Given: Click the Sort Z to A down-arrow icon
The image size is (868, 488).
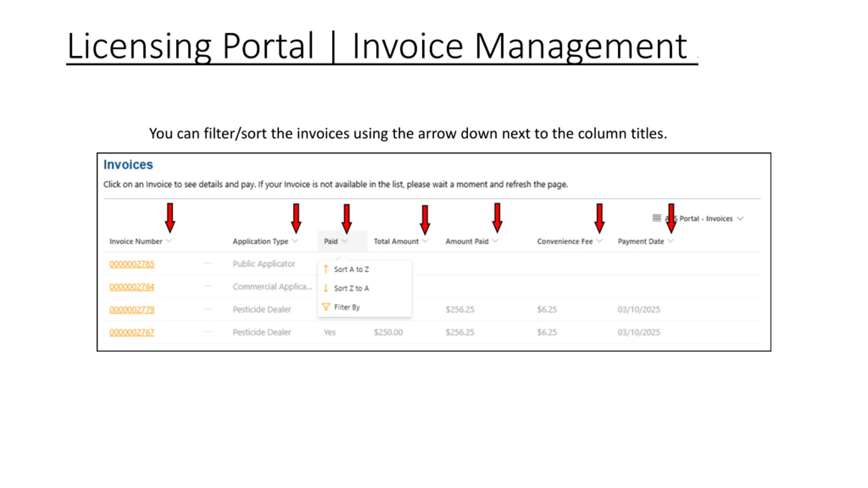Looking at the screenshot, I should pyautogui.click(x=326, y=288).
